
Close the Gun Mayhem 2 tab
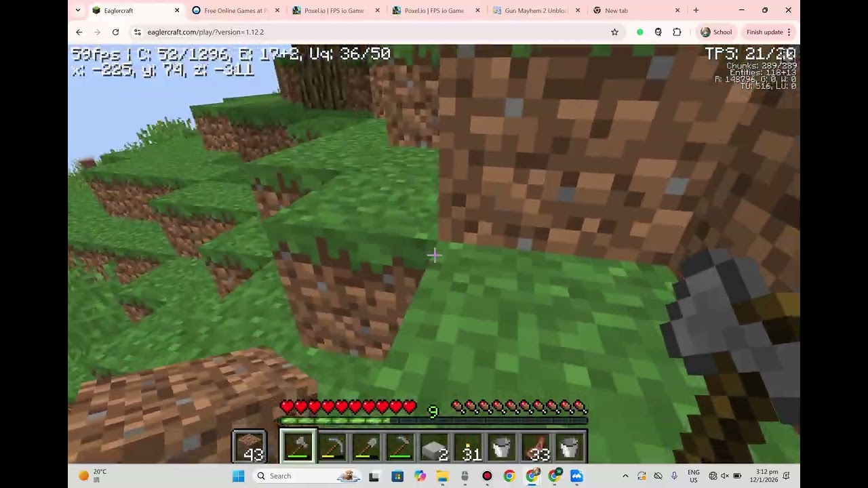(578, 10)
